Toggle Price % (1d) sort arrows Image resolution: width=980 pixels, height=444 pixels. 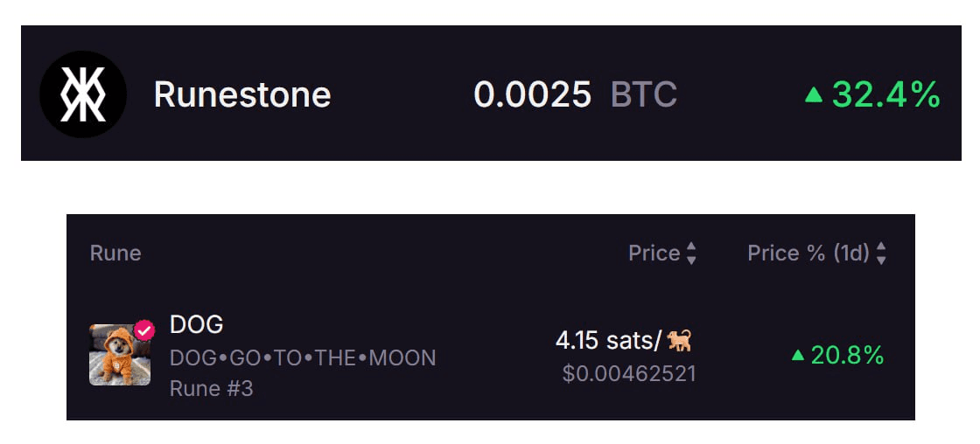881,253
